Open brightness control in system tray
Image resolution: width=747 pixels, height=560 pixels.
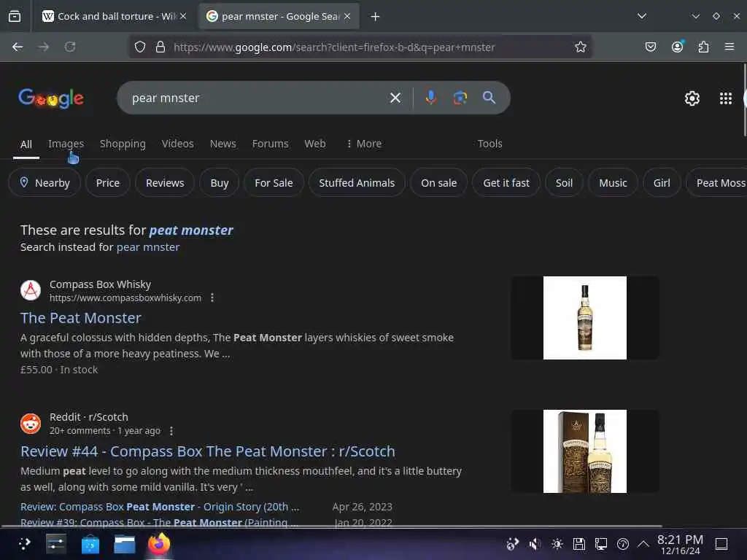[x=557, y=544]
